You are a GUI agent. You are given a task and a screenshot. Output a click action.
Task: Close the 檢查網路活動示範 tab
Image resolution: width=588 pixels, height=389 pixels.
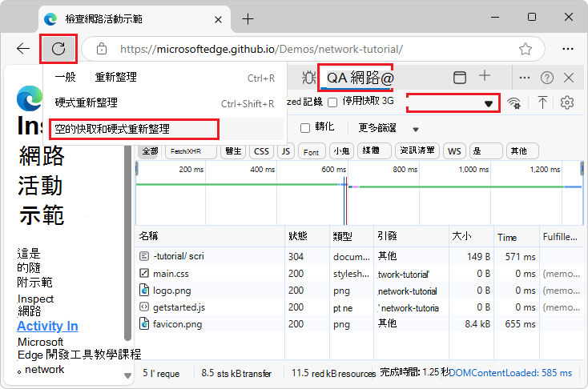tap(218, 19)
